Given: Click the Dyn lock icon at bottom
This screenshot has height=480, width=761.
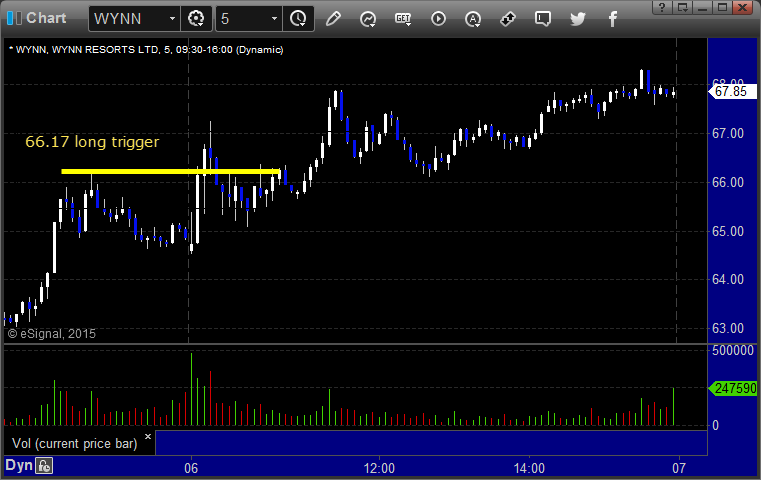Looking at the screenshot, I should point(44,466).
